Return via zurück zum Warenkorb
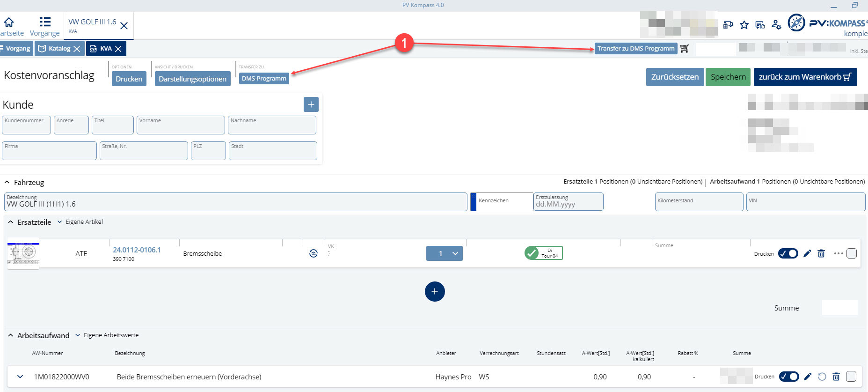 (805, 77)
